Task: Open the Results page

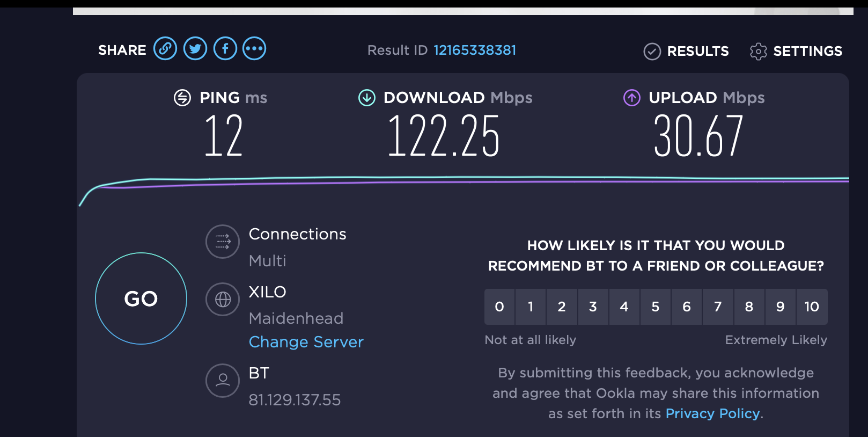Action: [686, 52]
